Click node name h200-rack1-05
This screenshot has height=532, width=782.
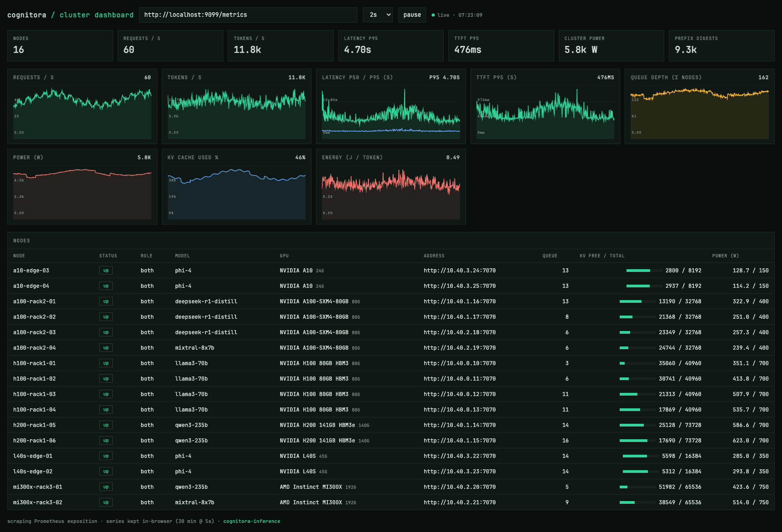click(x=35, y=425)
